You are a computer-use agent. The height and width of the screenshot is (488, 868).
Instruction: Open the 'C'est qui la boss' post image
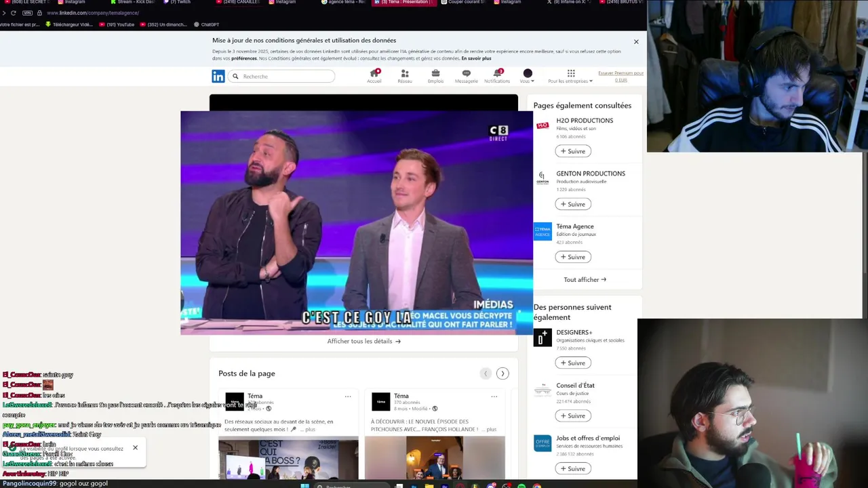click(x=288, y=457)
